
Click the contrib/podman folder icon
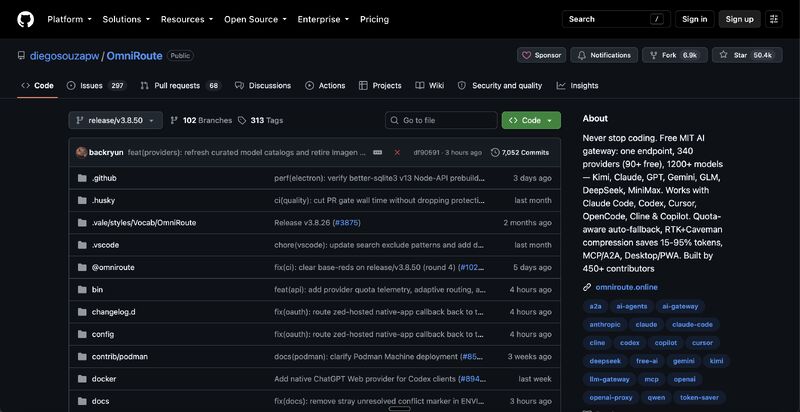[82, 357]
